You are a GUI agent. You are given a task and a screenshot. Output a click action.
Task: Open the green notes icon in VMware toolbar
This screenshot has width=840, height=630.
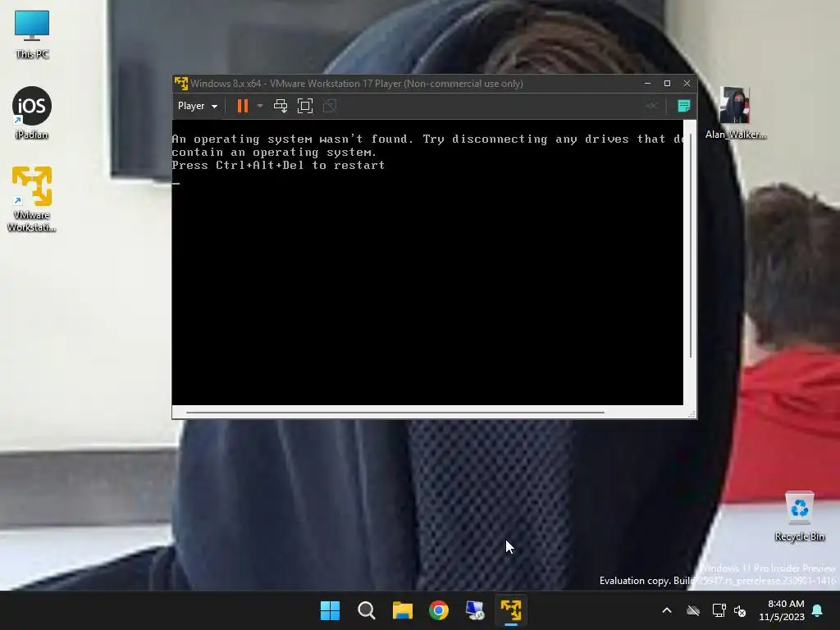pyautogui.click(x=683, y=106)
